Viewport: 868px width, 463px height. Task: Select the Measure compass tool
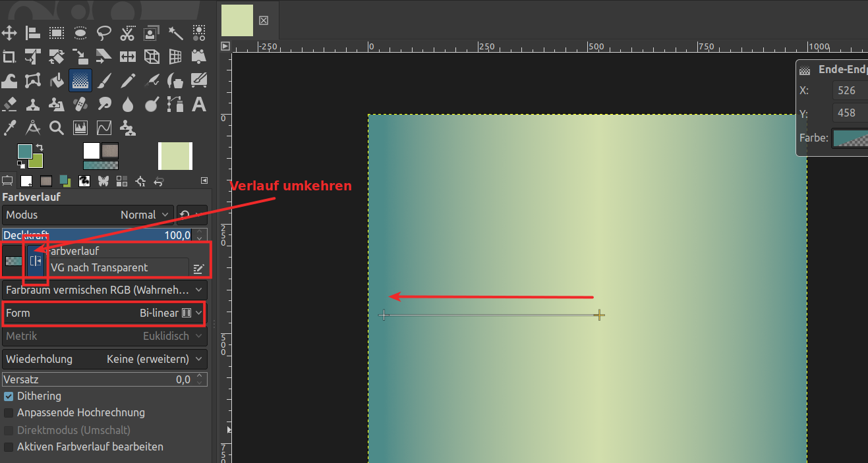[33, 128]
